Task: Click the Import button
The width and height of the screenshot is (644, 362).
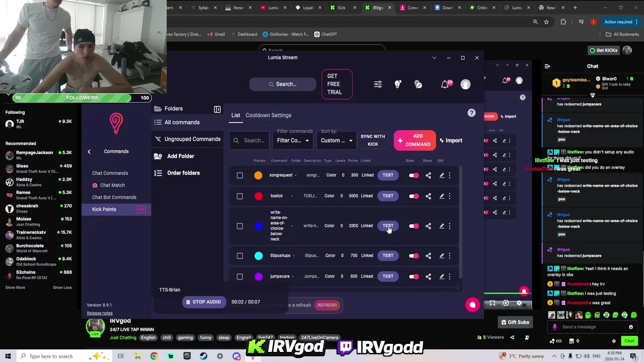Action: (x=451, y=140)
